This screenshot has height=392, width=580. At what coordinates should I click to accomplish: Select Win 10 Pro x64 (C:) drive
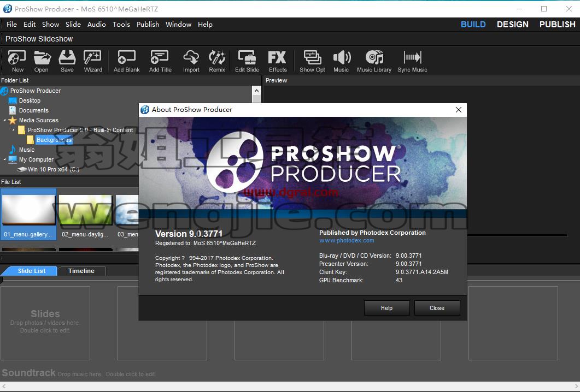(x=53, y=169)
